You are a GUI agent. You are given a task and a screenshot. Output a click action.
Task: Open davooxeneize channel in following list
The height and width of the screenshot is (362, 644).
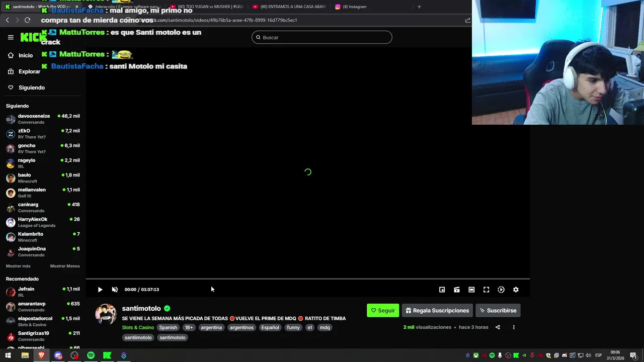(43, 119)
